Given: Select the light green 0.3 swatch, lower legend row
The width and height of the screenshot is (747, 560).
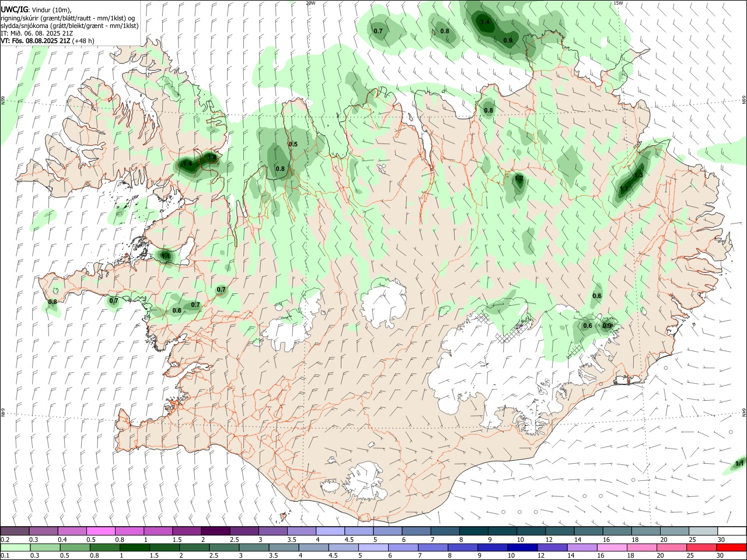Looking at the screenshot, I should [44, 547].
